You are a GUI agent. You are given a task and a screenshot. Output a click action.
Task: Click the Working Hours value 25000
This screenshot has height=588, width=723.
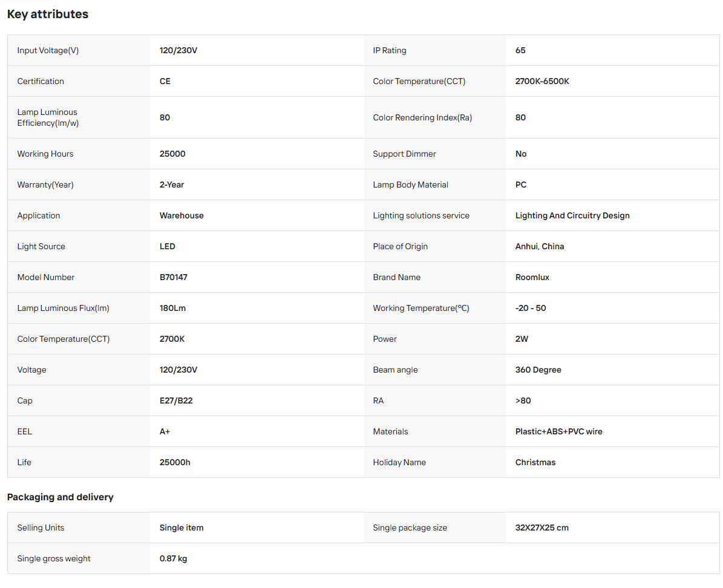pos(172,154)
